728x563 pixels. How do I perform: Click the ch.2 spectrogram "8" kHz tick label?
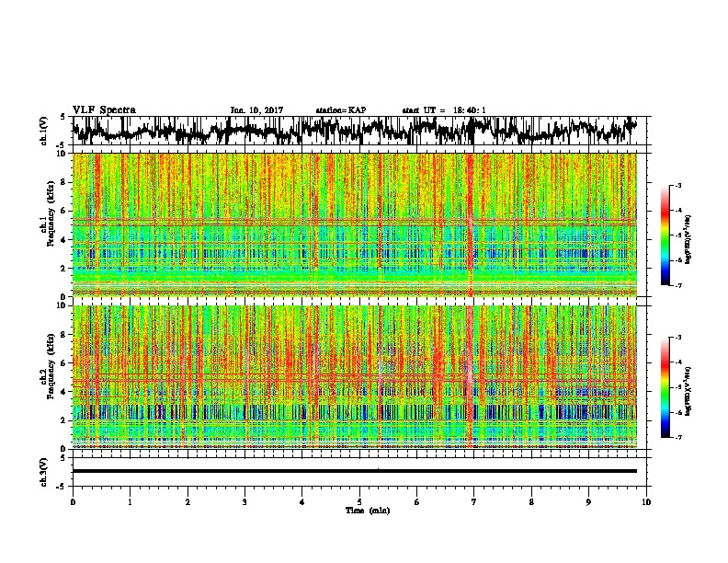(64, 335)
